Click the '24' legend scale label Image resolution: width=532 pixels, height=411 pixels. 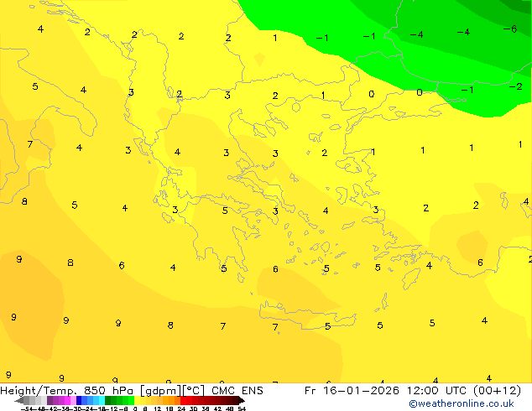click(181, 408)
